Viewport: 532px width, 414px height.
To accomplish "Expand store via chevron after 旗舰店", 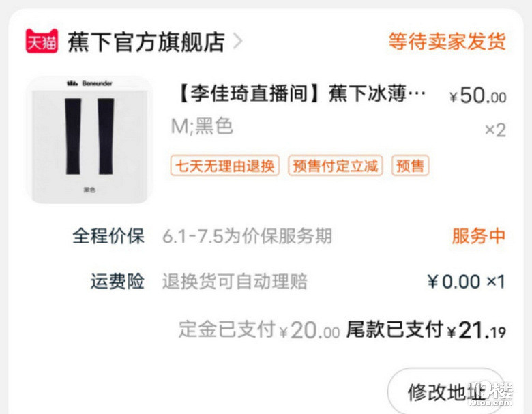I will (x=238, y=42).
